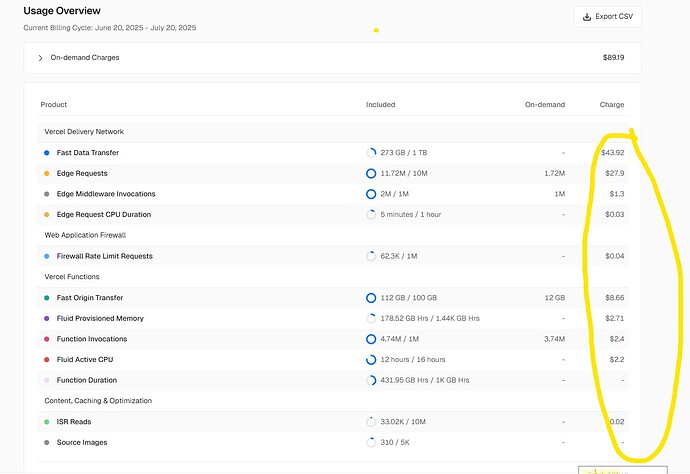
Task: Click the Function Invocations usage ring
Action: (371, 339)
